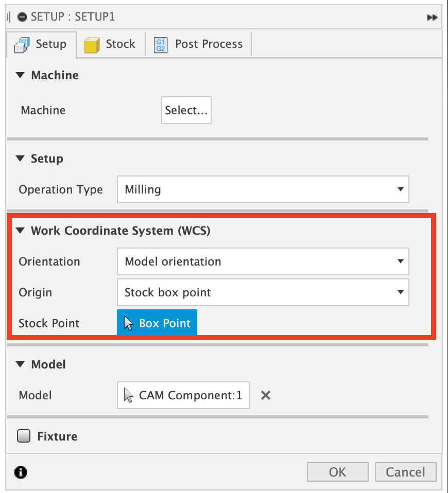Image resolution: width=448 pixels, height=493 pixels.
Task: Click the double-arrow expand panel icon
Action: coord(432,17)
